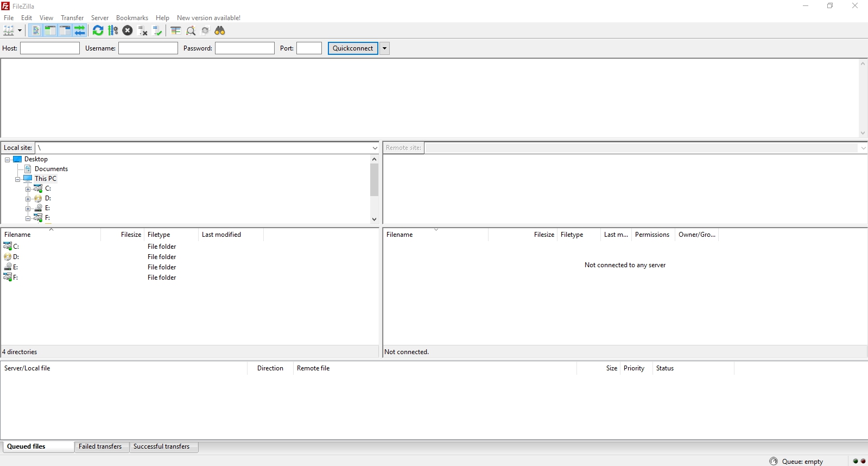The height and width of the screenshot is (466, 868).
Task: Open the Transfer menu
Action: coord(72,17)
